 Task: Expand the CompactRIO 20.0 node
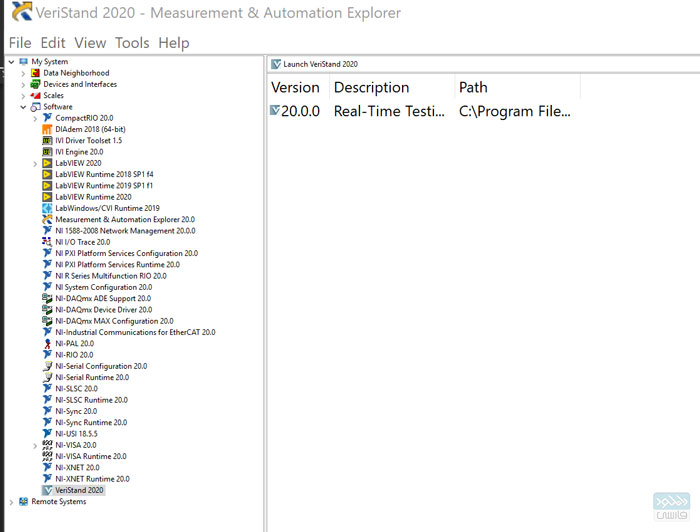(35, 118)
